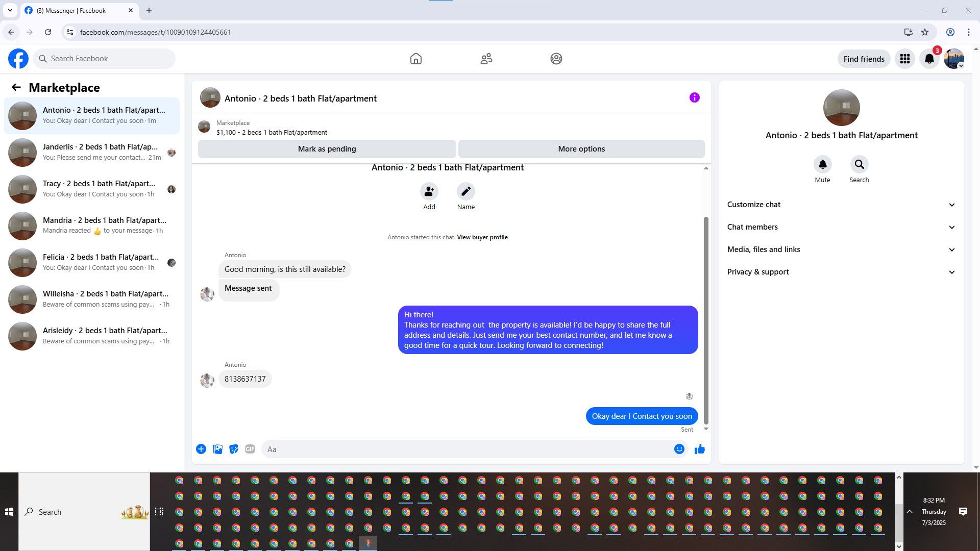This screenshot has height=551, width=980.
Task: Click the Mark as pending button
Action: (x=327, y=149)
